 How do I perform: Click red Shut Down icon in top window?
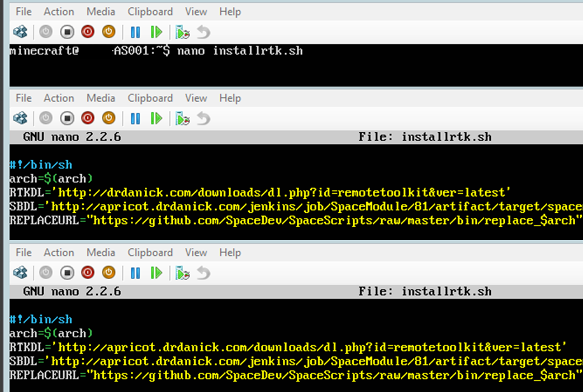[88, 32]
